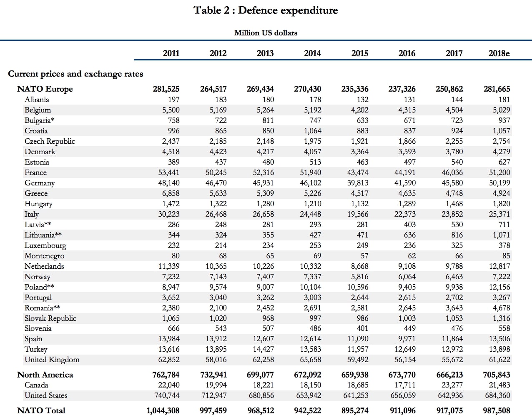Click the Italy row label

point(31,214)
